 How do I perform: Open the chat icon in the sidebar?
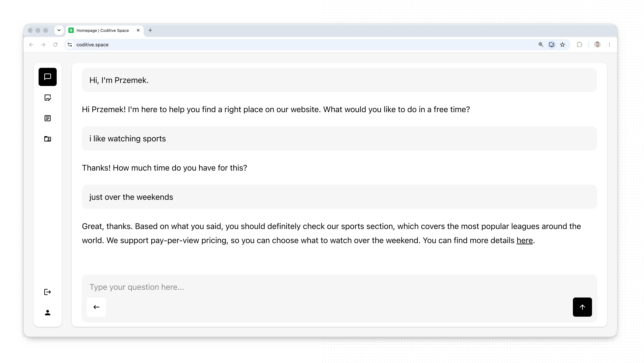point(47,77)
